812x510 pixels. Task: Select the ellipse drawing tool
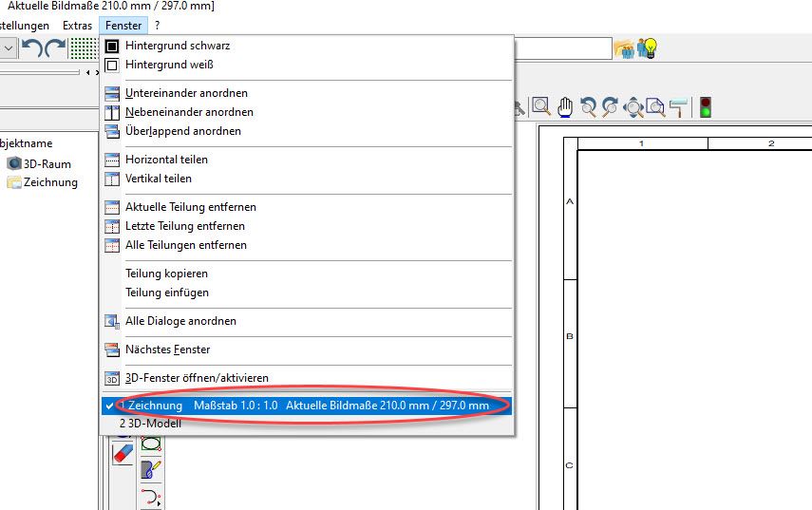151,444
